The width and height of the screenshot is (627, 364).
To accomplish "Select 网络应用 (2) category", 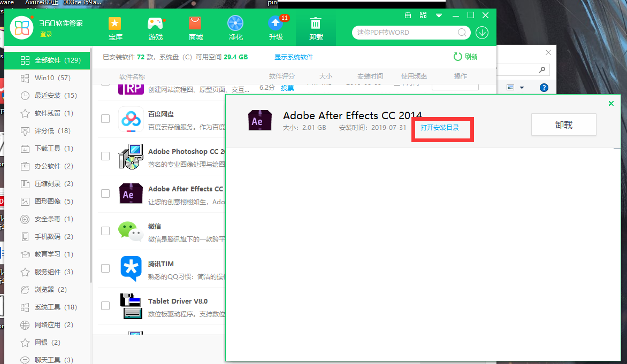I will 47,325.
